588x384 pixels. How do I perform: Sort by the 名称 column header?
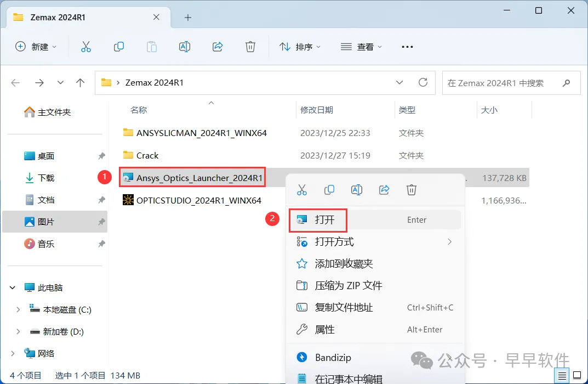tap(139, 110)
